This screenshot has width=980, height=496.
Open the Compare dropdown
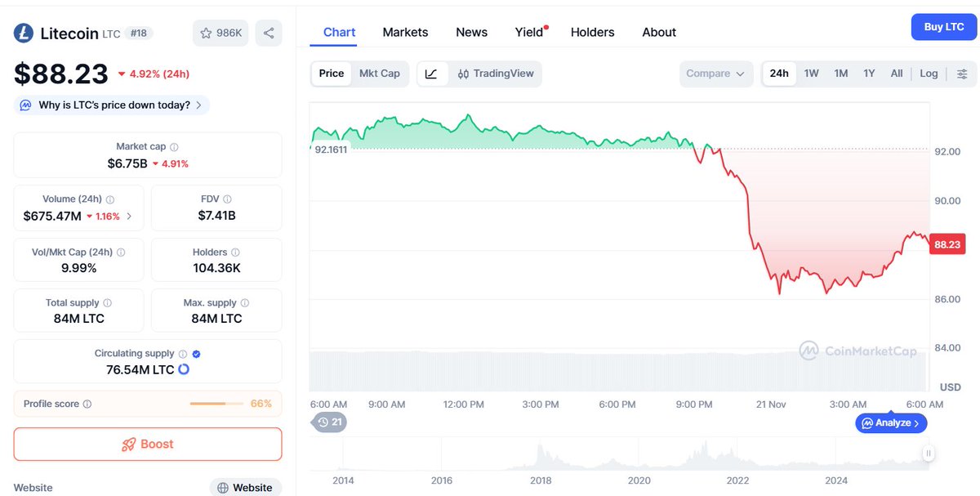(715, 73)
